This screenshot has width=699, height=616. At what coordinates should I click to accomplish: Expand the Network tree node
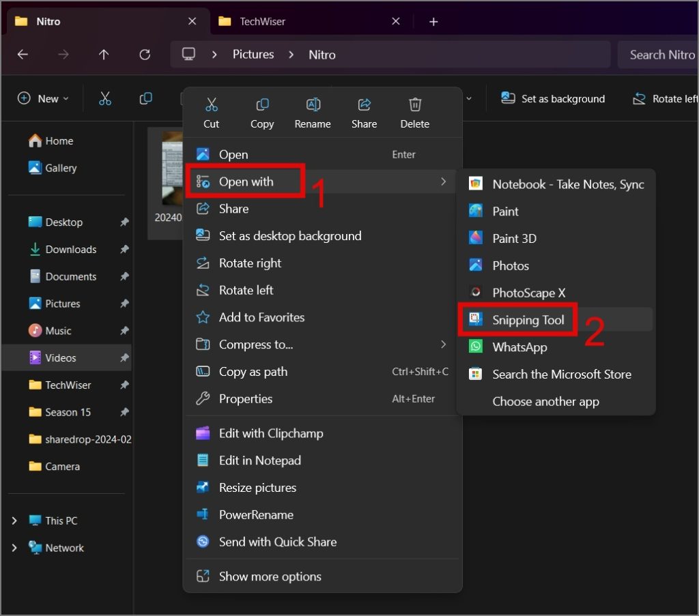coord(14,548)
